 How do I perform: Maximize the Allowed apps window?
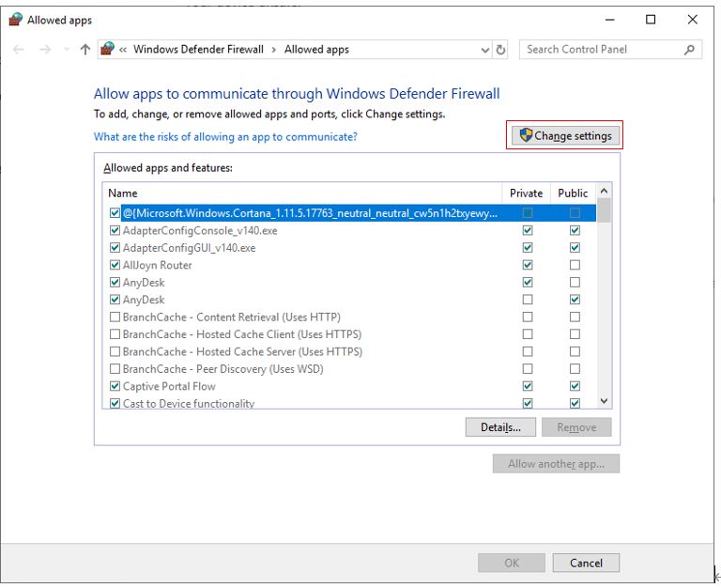[x=651, y=20]
